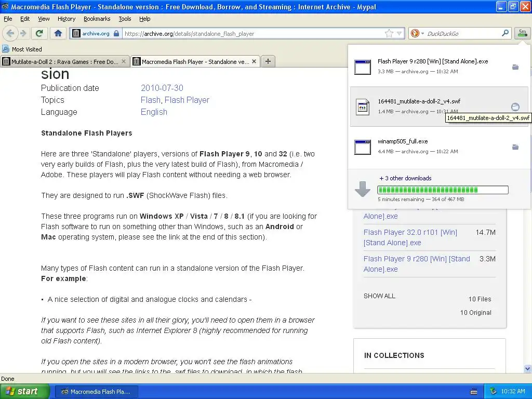This screenshot has height=399, width=532.
Task: Close the Mutilate-a-Doll 2 tab
Action: [x=124, y=61]
